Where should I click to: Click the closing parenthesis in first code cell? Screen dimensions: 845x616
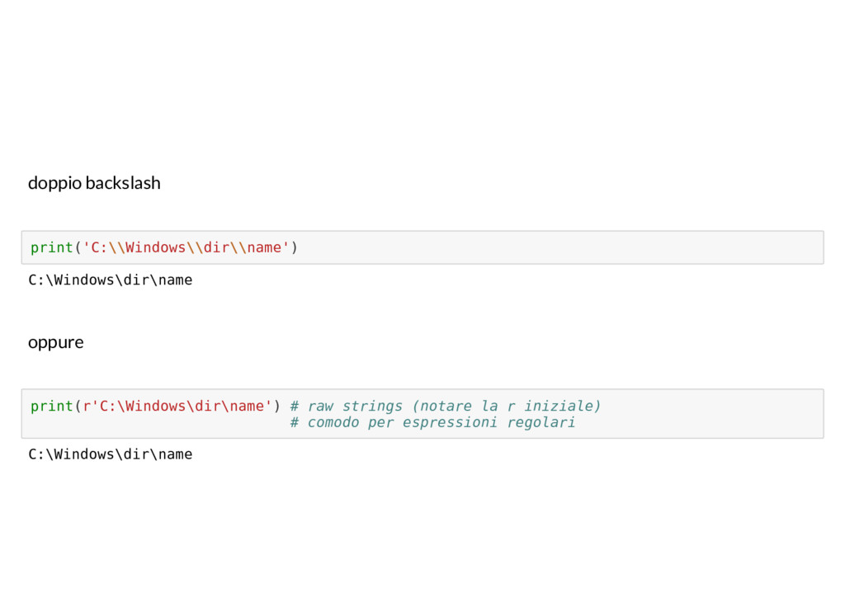point(295,247)
